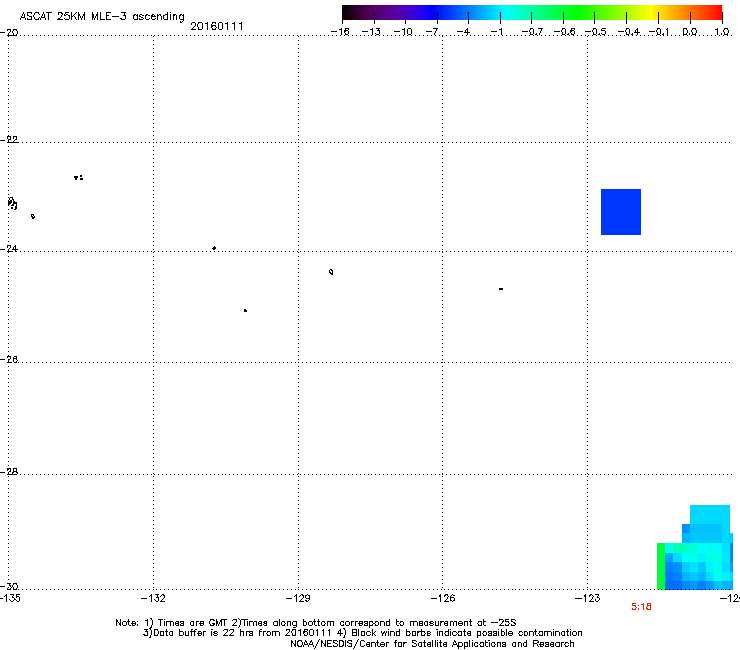Click the date label 20160111

tap(217, 26)
